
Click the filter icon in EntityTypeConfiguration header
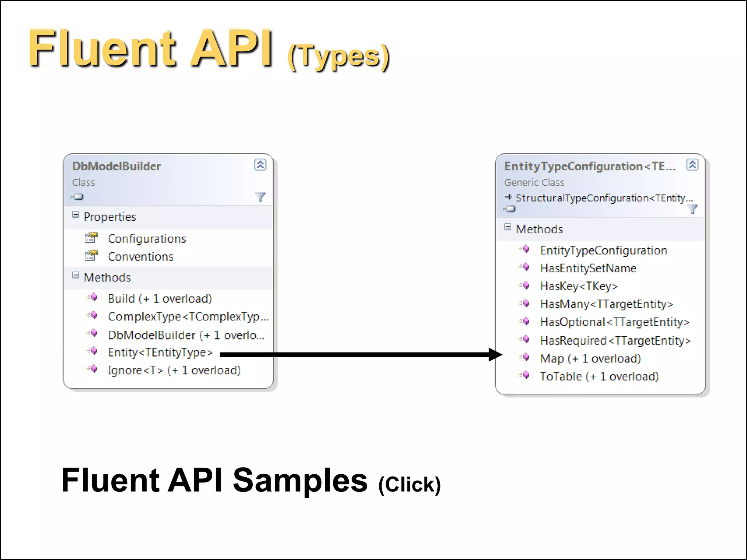(692, 209)
